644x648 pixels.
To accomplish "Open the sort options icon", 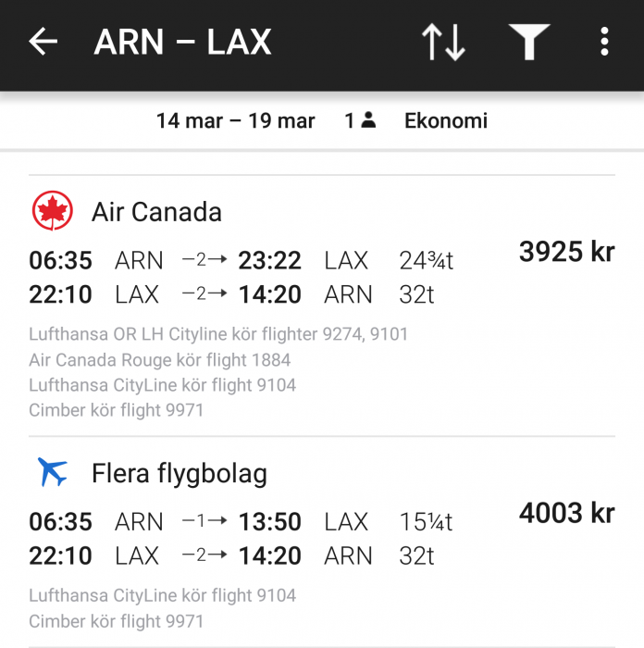I will click(x=443, y=43).
